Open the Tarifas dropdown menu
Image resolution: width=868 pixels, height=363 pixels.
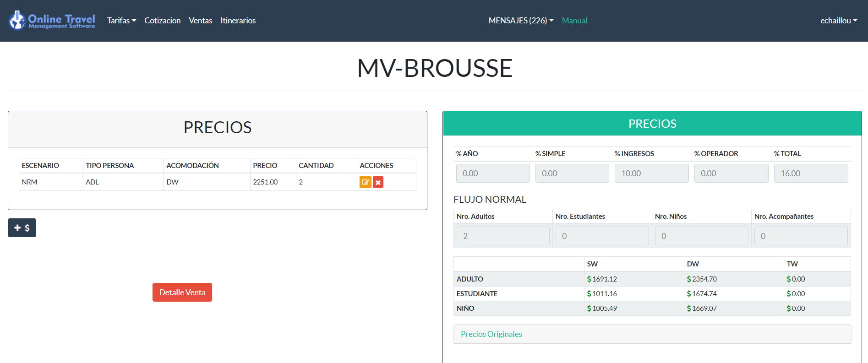coord(121,21)
